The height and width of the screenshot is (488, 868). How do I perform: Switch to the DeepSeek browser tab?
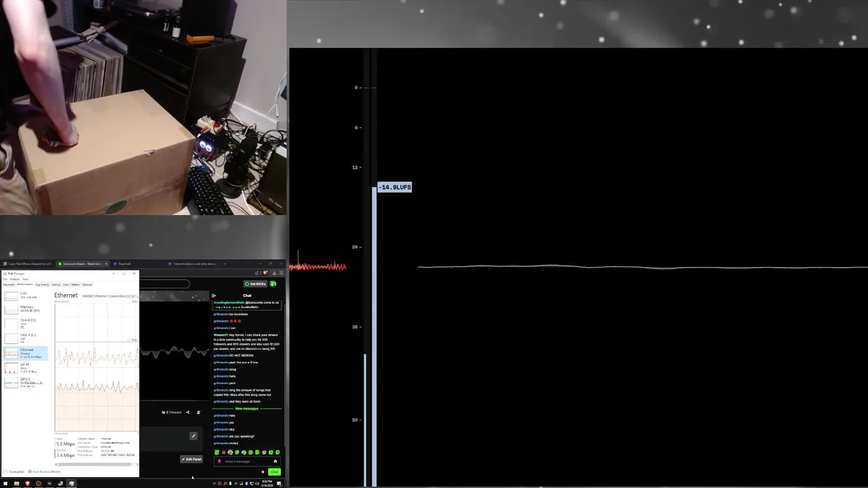click(123, 264)
